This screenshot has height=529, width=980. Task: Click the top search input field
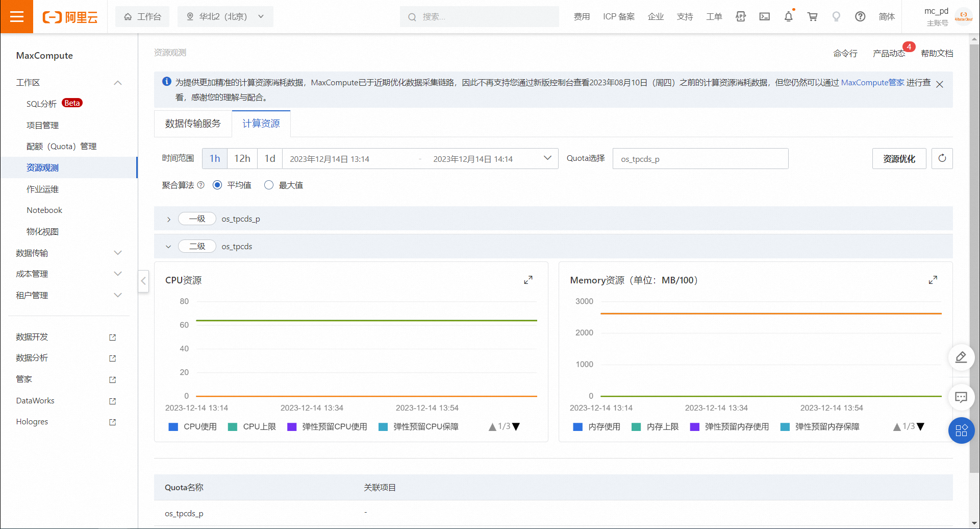pos(480,17)
